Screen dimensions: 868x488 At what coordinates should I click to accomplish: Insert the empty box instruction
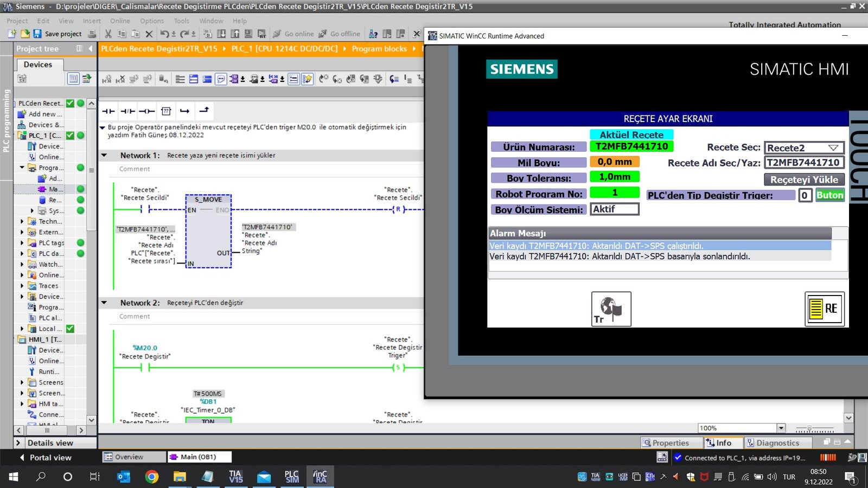(166, 111)
